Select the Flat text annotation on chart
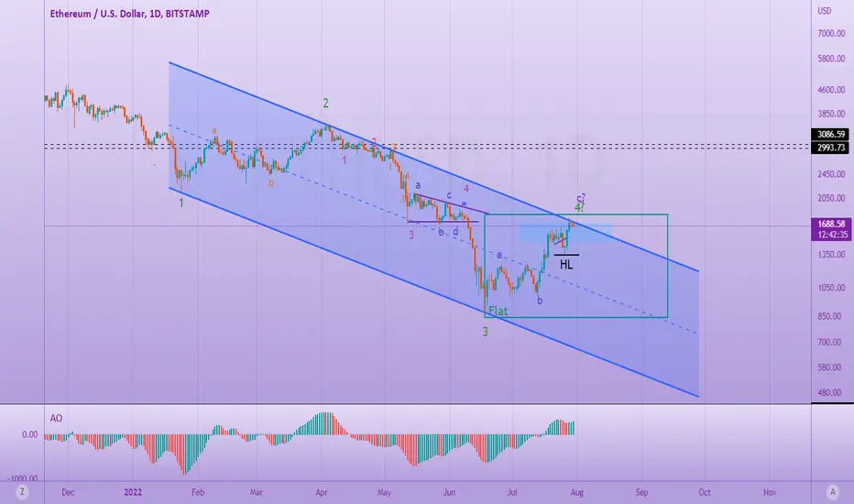Image resolution: width=854 pixels, height=504 pixels. [498, 312]
